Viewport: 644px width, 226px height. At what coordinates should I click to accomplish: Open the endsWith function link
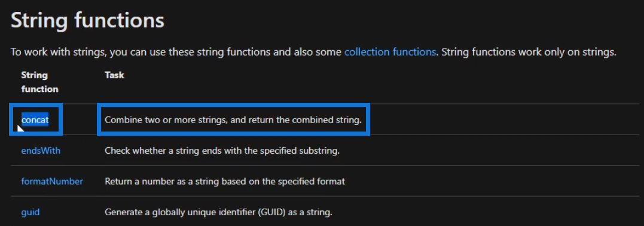point(41,151)
